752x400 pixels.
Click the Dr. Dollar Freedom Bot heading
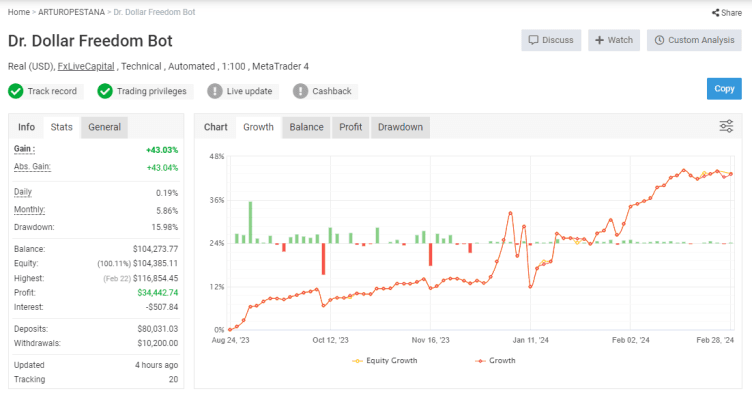[90, 41]
